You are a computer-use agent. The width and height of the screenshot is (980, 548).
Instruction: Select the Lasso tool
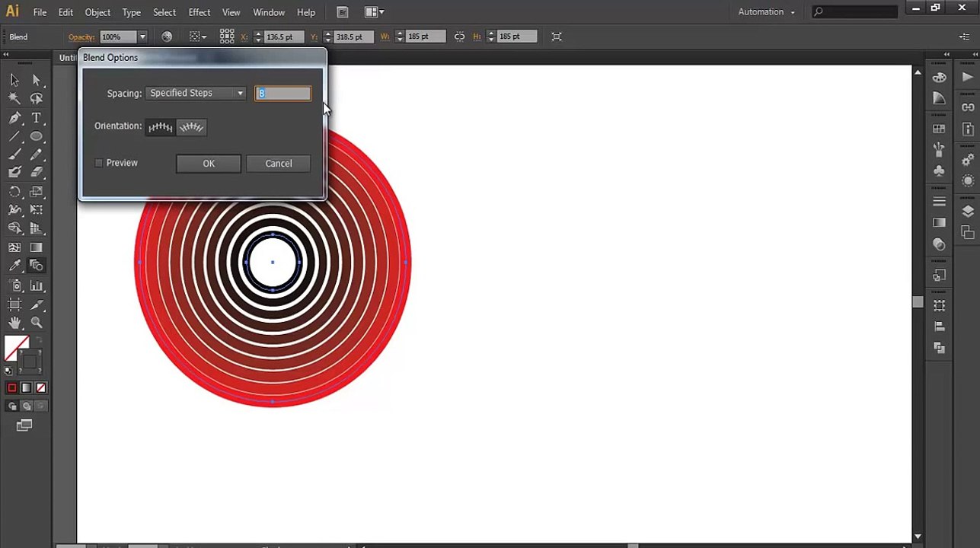click(x=36, y=99)
